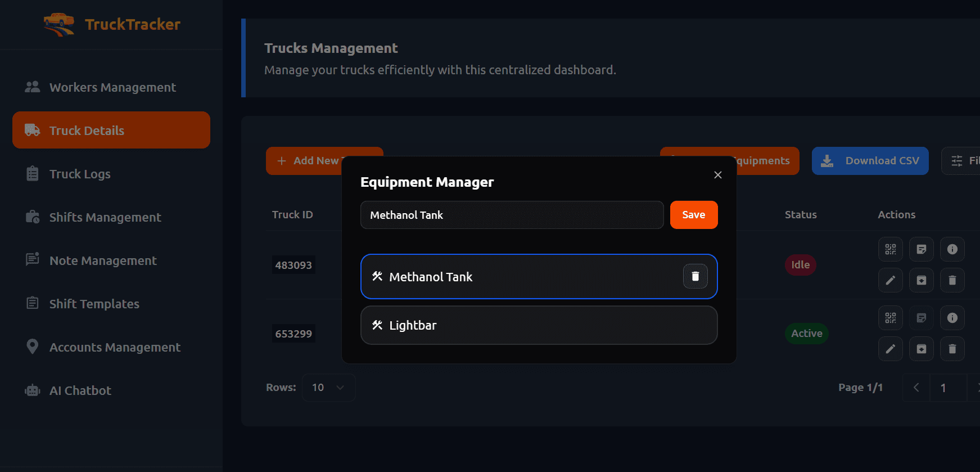
Task: Open notes icon for the Idle truck
Action: 921,249
